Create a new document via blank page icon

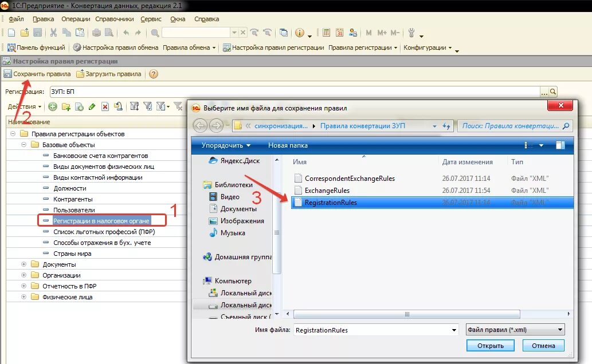tap(11, 33)
